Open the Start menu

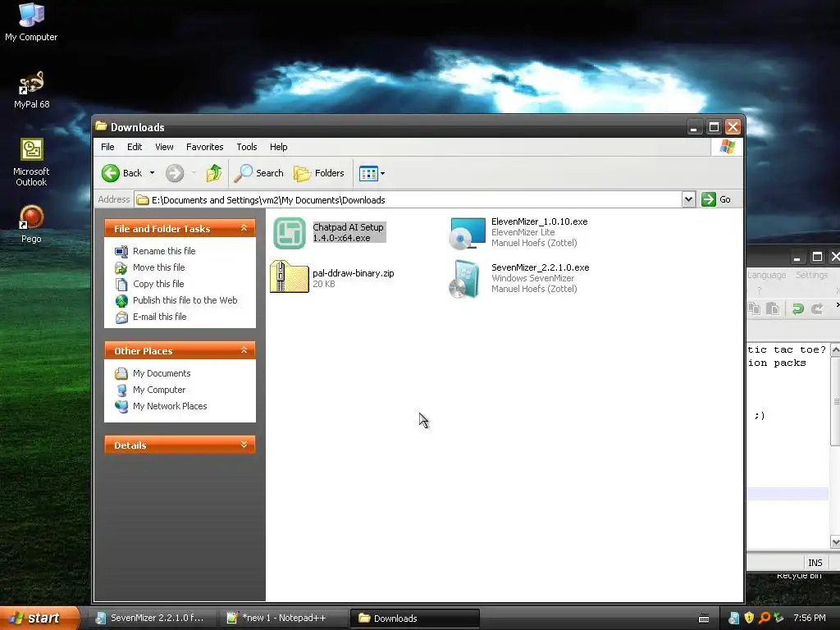(x=39, y=618)
